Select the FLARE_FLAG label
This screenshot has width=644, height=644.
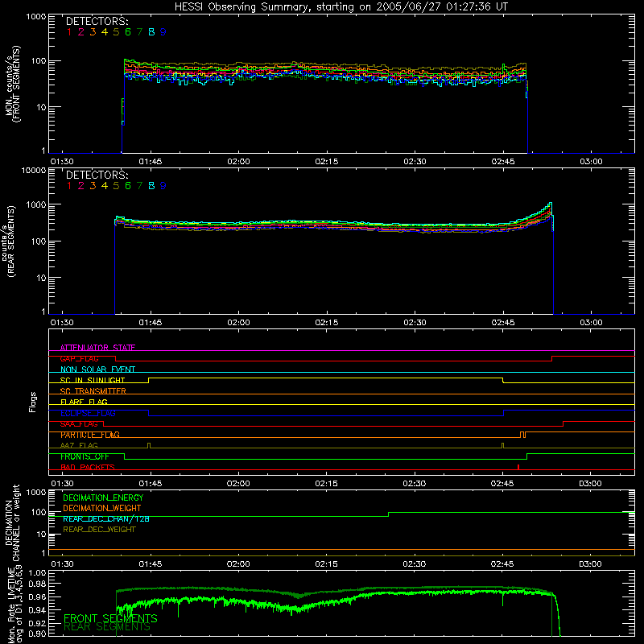click(84, 402)
